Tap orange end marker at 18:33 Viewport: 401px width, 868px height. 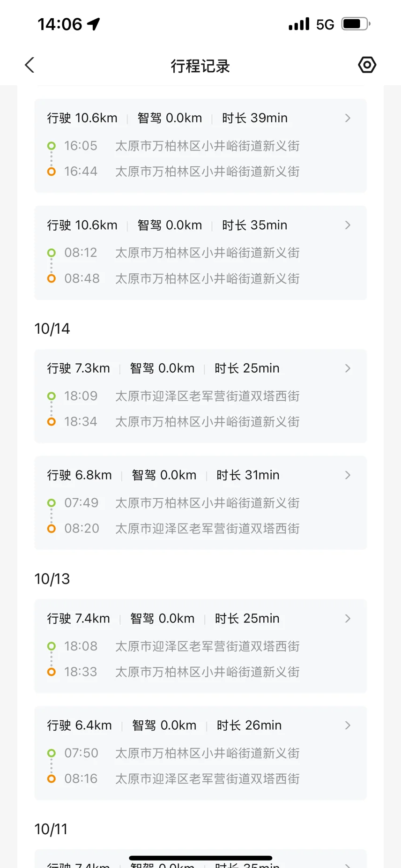point(52,672)
